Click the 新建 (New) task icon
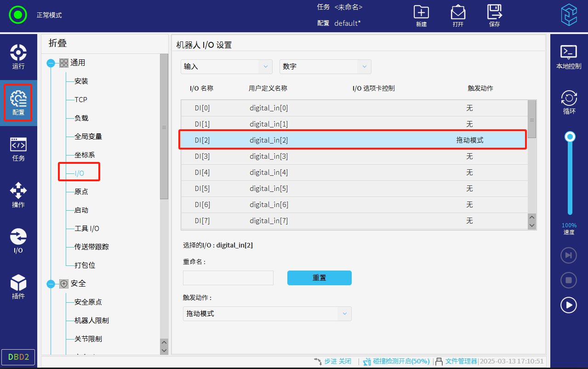 coord(421,16)
